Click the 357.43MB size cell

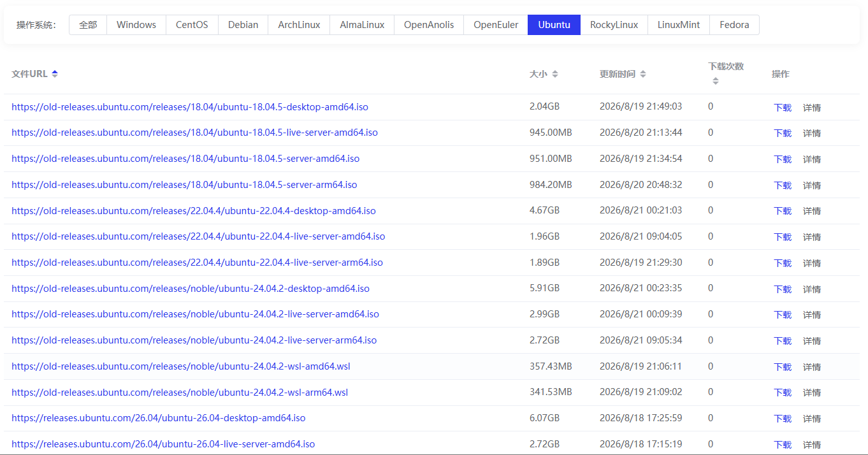click(x=551, y=366)
